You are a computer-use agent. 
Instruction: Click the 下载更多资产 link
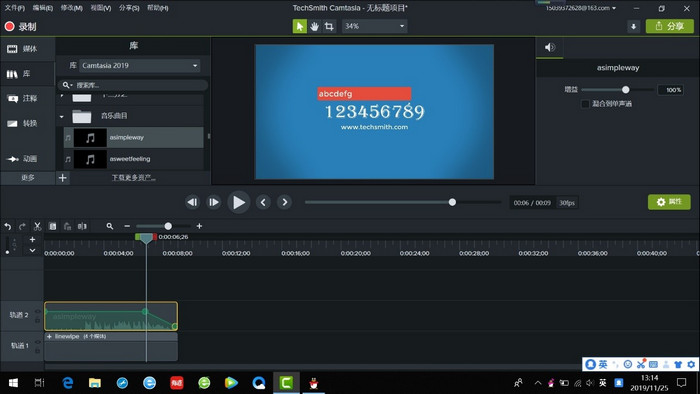click(x=133, y=178)
